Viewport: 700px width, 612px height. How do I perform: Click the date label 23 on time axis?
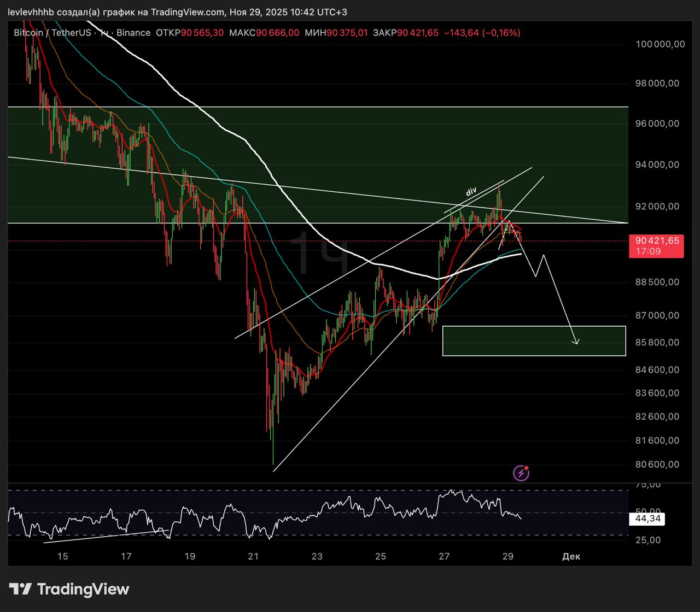[317, 556]
